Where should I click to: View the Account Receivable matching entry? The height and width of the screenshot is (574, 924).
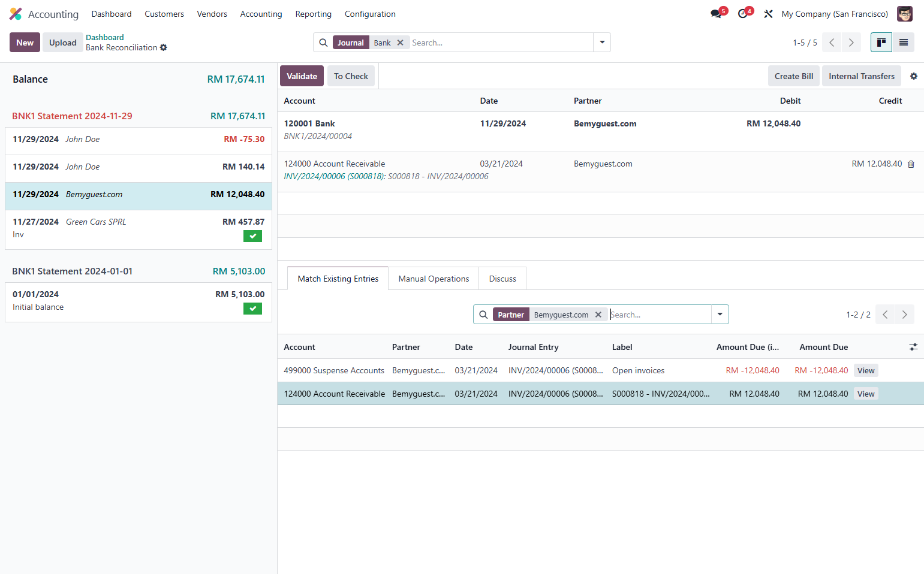click(866, 394)
